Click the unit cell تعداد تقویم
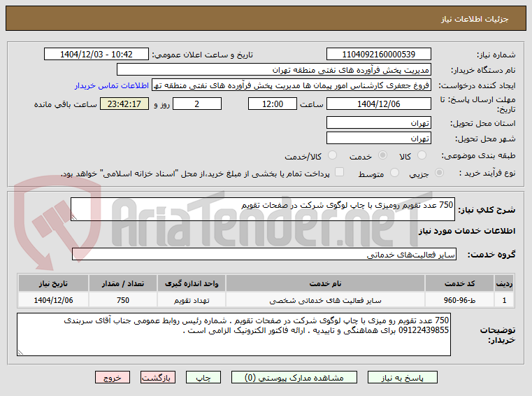Image resolution: width=532 pixels, height=396 pixels. 192,300
